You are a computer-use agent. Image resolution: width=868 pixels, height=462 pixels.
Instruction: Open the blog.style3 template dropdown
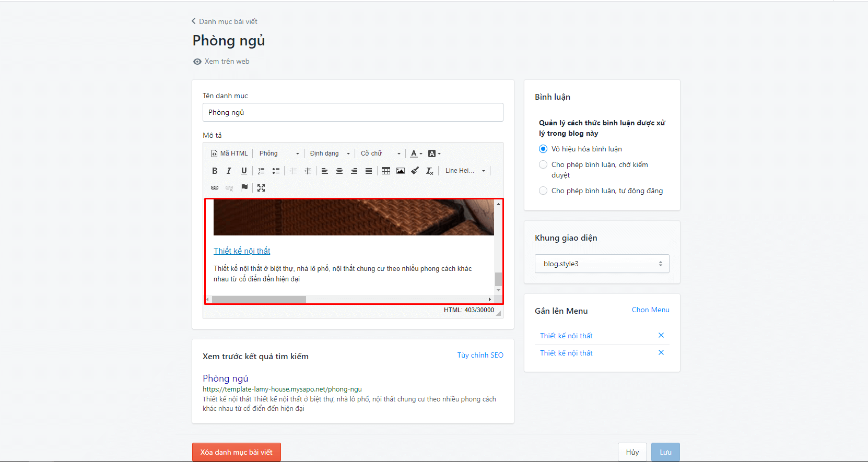(x=602, y=264)
